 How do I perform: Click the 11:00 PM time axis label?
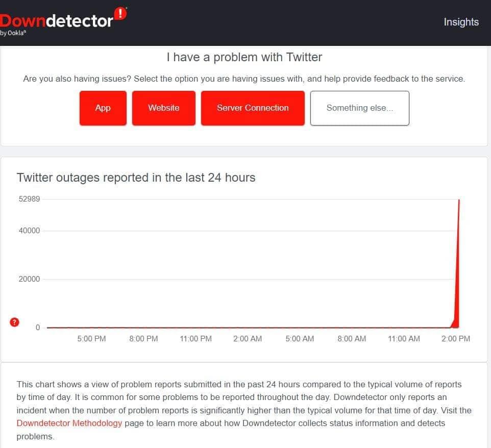click(x=195, y=338)
